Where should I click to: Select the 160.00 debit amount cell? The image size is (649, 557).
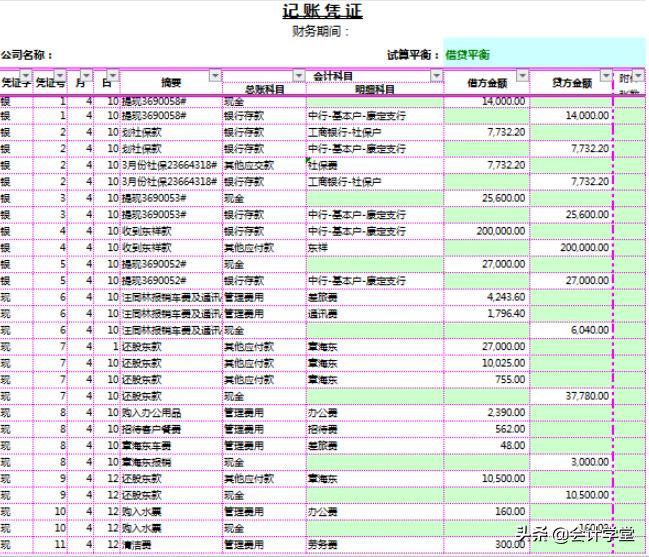[487, 511]
